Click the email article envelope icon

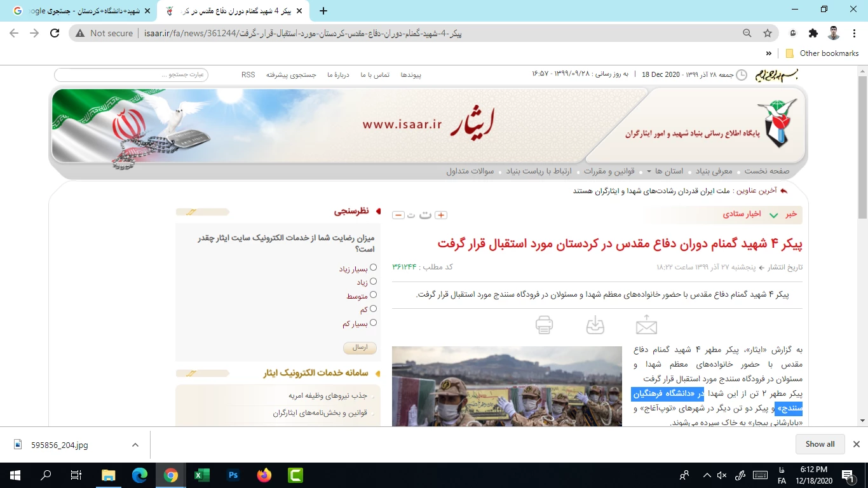646,325
